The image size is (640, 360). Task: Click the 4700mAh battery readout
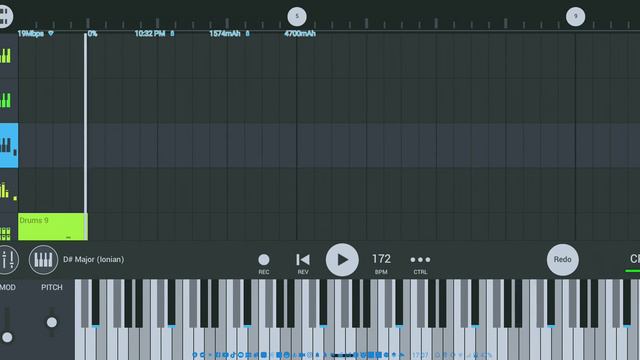click(x=300, y=33)
